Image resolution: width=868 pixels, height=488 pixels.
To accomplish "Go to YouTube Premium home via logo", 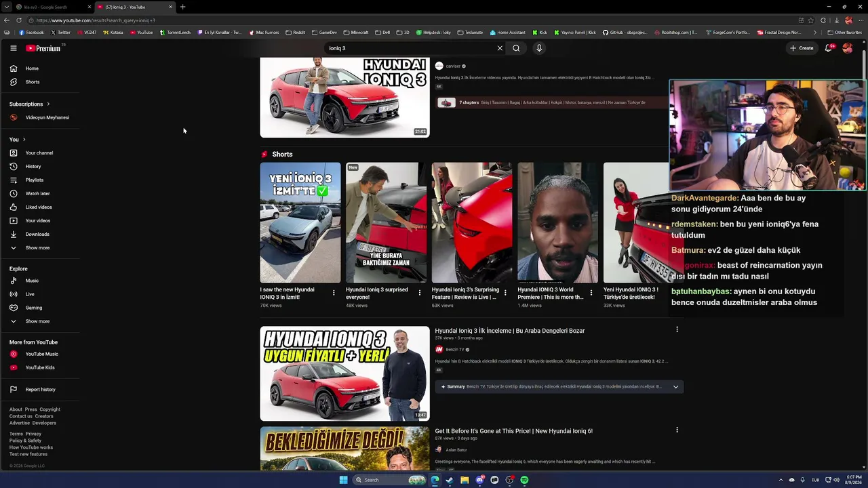I will pos(45,48).
